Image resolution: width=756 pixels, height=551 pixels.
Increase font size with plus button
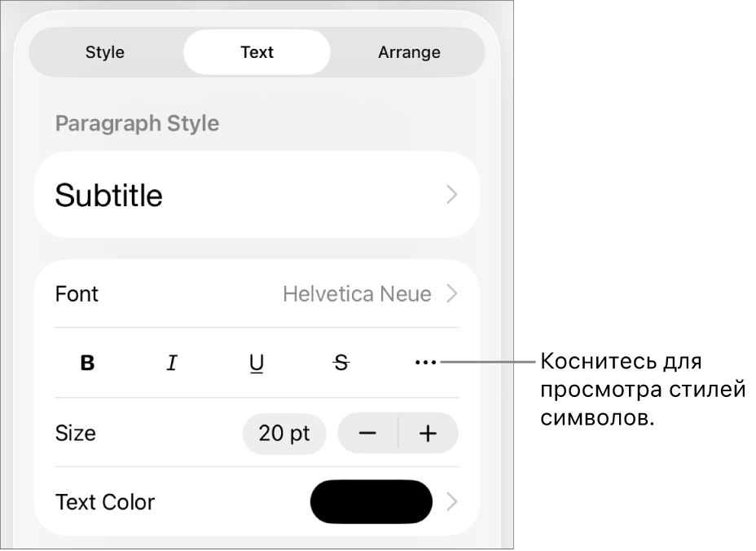[x=429, y=434]
